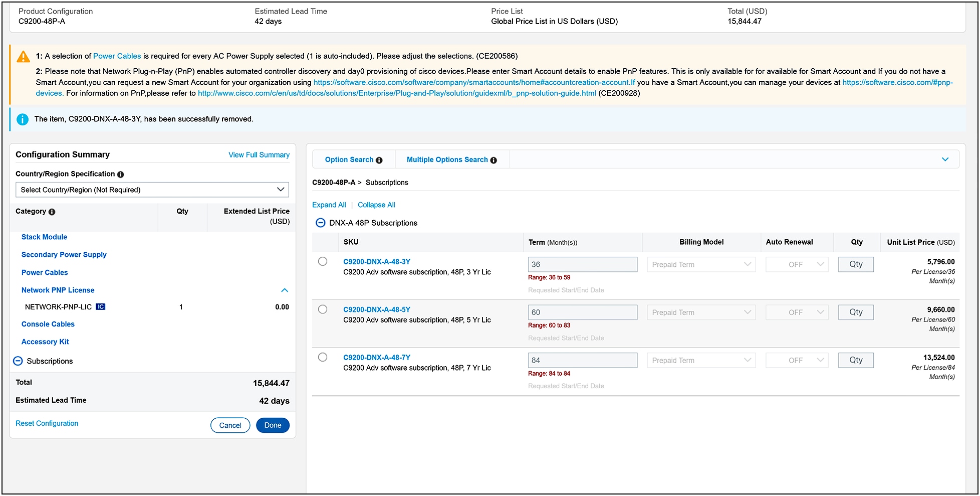Screen dimensions: 980x496
Task: Click the Reset Configuration link
Action: point(47,424)
